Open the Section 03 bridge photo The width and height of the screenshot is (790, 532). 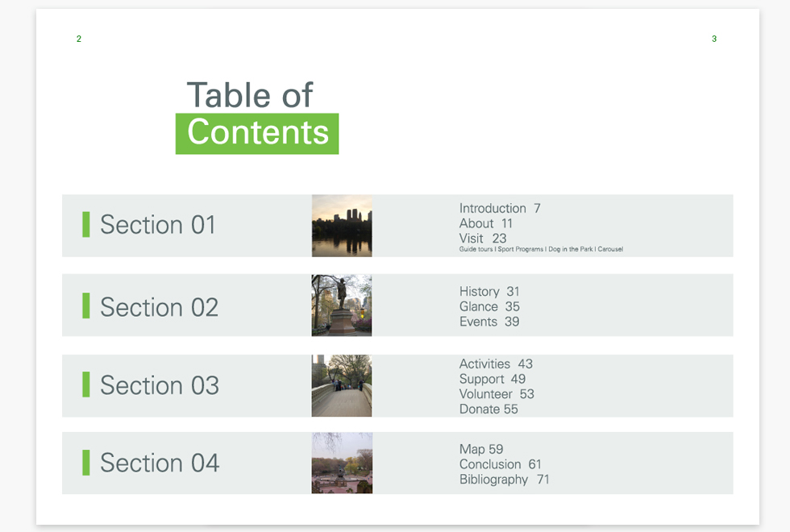342,385
